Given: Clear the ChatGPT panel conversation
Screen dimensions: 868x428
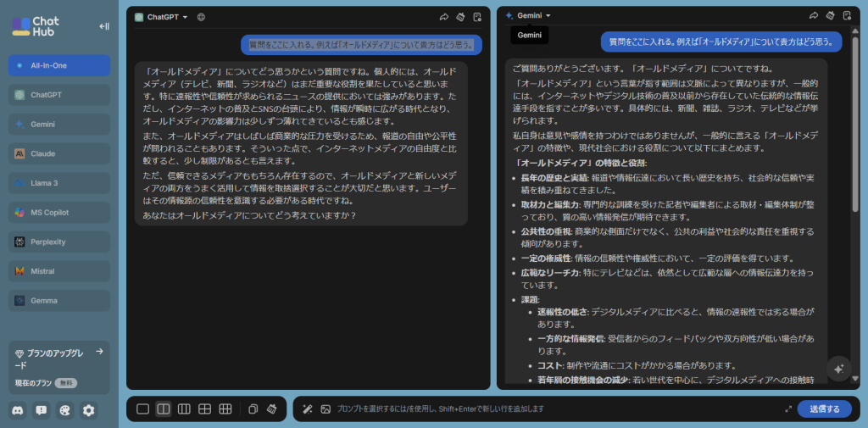Looking at the screenshot, I should click(x=460, y=17).
